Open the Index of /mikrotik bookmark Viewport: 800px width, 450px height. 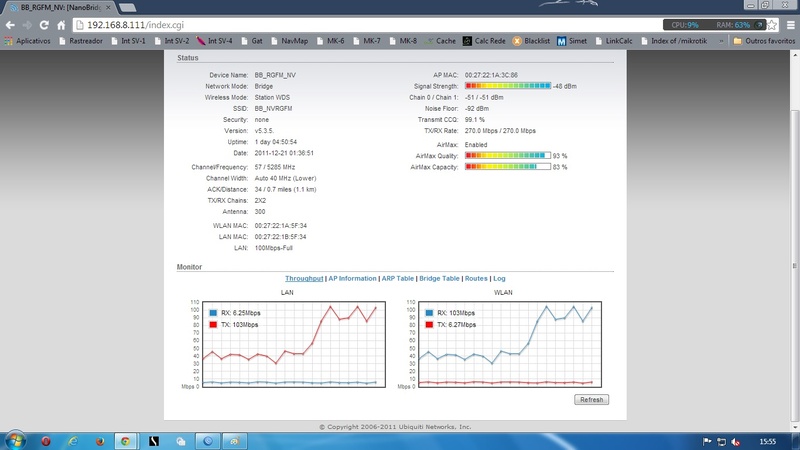pos(673,41)
